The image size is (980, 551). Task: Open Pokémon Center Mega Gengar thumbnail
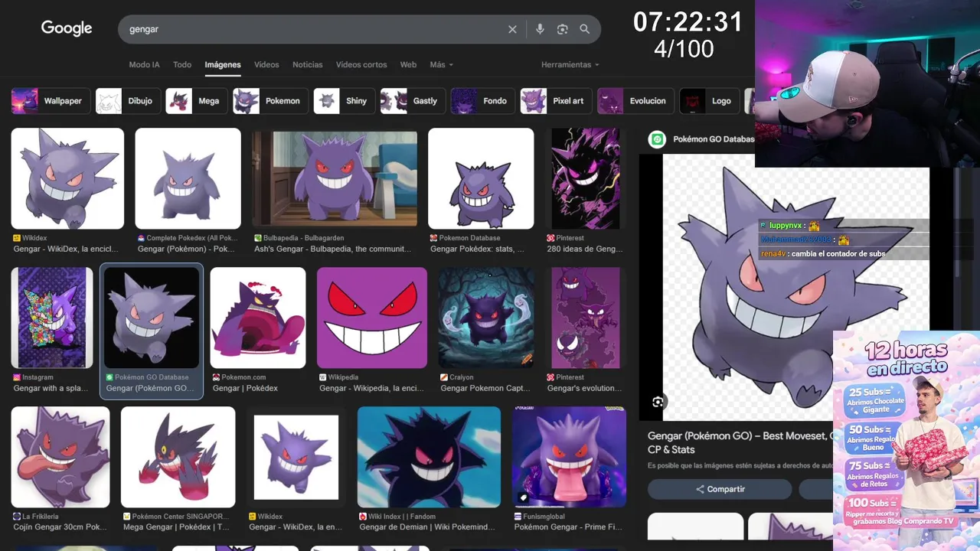[178, 457]
